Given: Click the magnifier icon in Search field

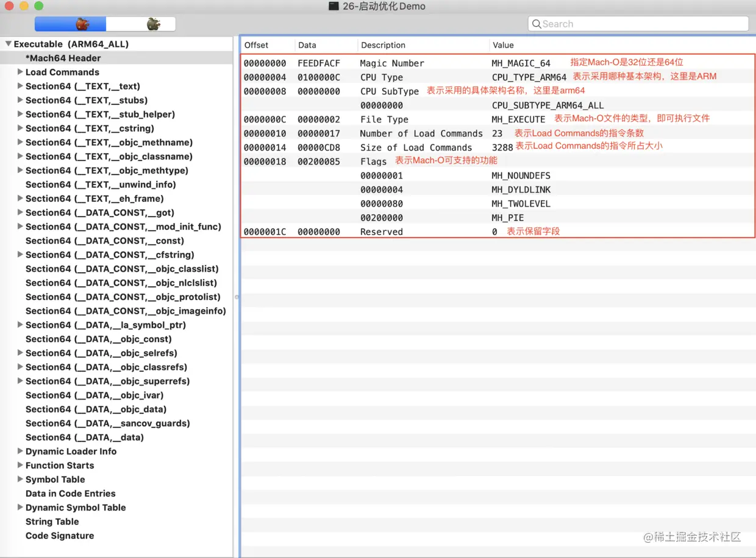Looking at the screenshot, I should (x=537, y=24).
